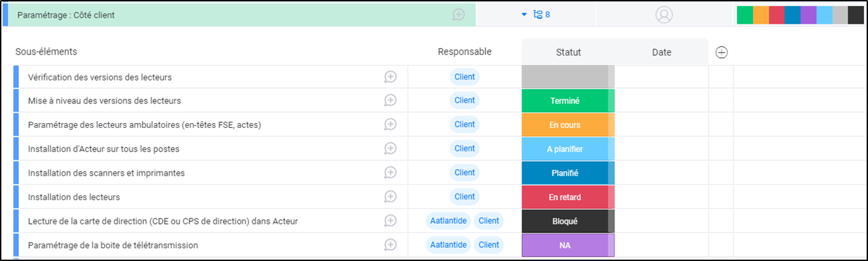Image resolution: width=868 pixels, height=261 pixels.
Task: Collapse the 8 sub-items arrow
Action: (524, 15)
